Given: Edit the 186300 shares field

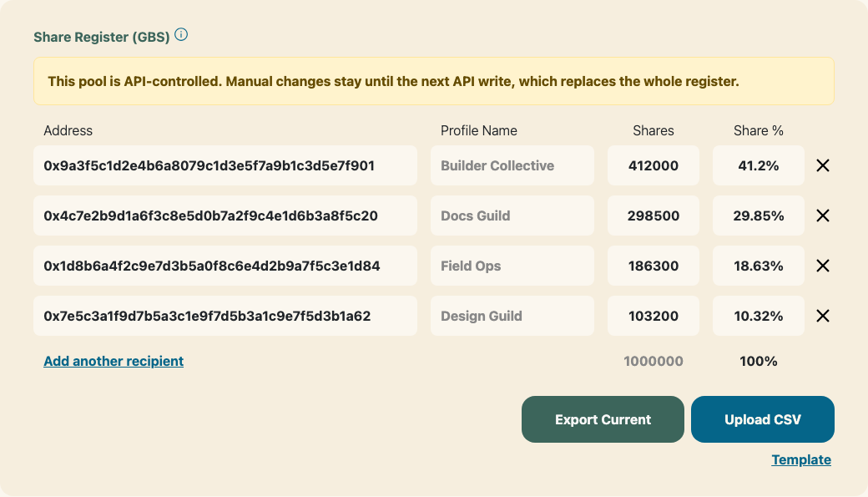Looking at the screenshot, I should pos(654,266).
